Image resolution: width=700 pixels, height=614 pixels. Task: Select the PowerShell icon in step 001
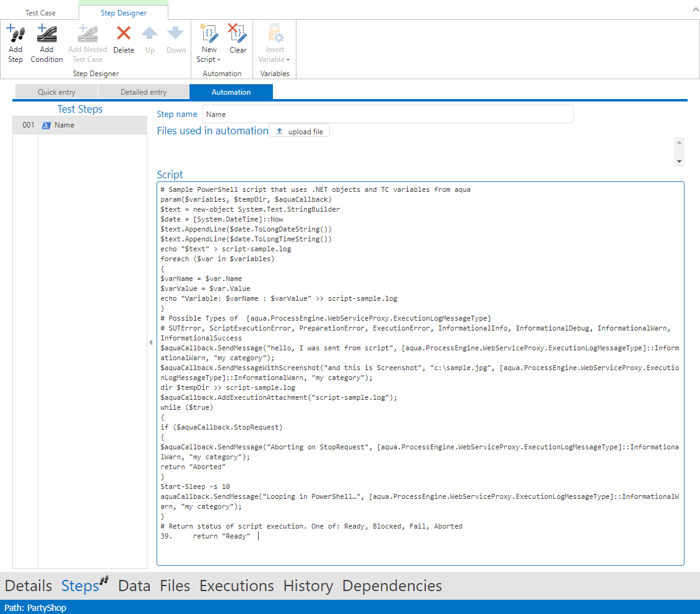46,126
